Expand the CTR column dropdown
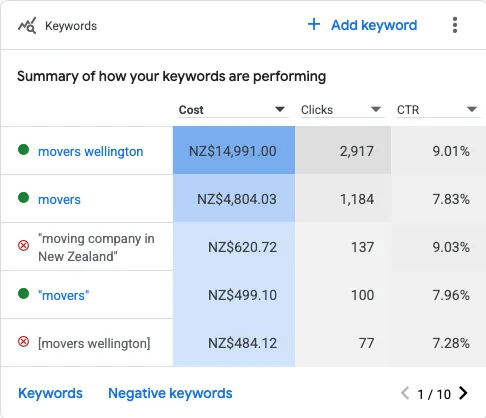486x418 pixels. (x=472, y=109)
